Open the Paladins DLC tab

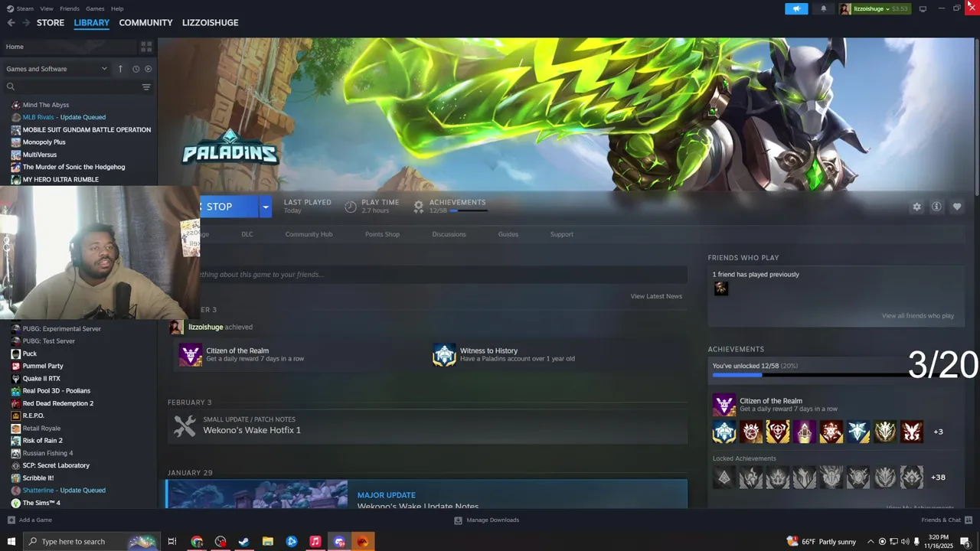247,234
